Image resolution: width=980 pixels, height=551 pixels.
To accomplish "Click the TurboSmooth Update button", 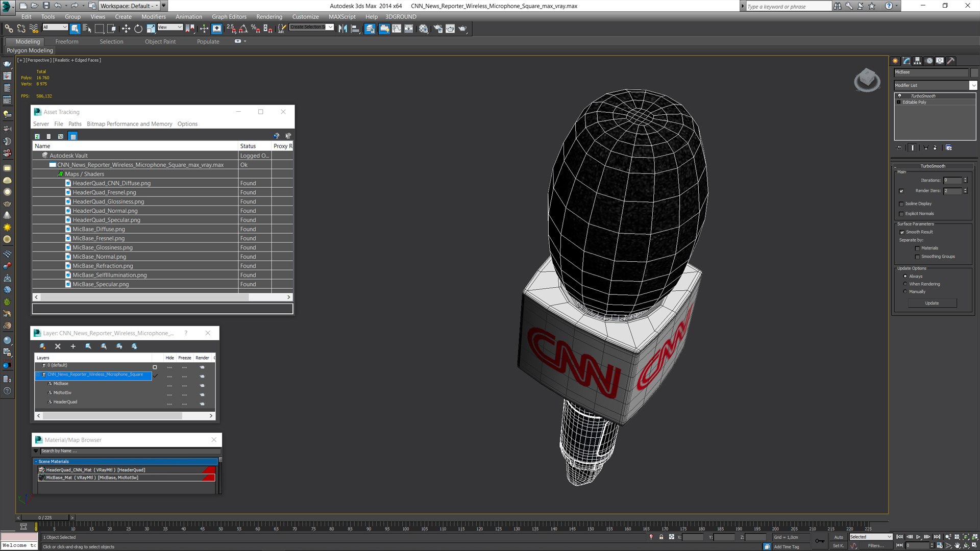I will tap(932, 303).
